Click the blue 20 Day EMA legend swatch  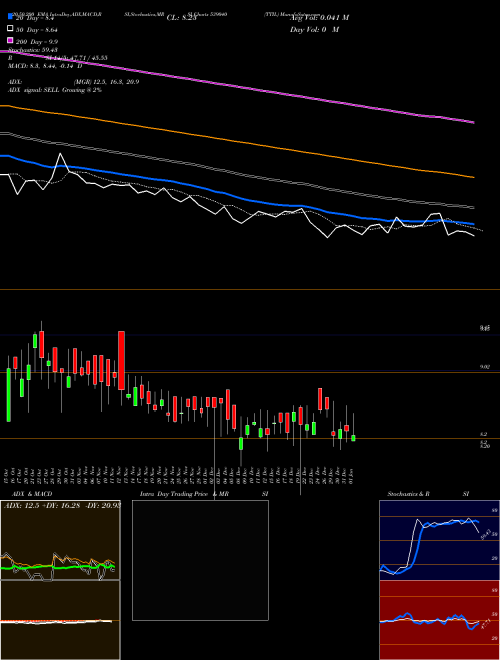pyautogui.click(x=11, y=17)
